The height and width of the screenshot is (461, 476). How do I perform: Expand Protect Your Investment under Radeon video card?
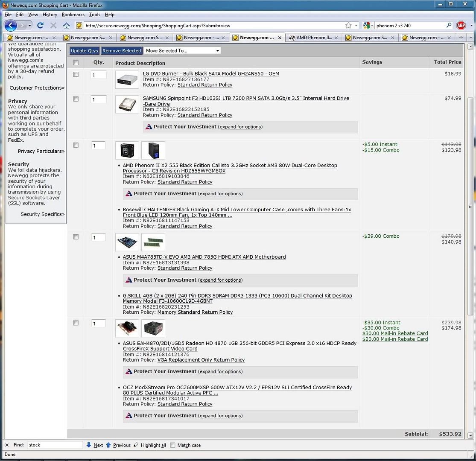coord(220,371)
